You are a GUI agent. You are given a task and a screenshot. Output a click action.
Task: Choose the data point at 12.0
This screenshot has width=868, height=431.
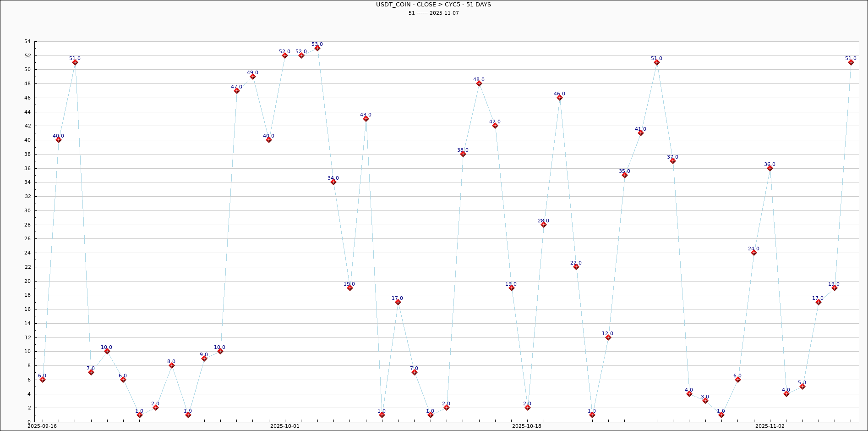(608, 337)
